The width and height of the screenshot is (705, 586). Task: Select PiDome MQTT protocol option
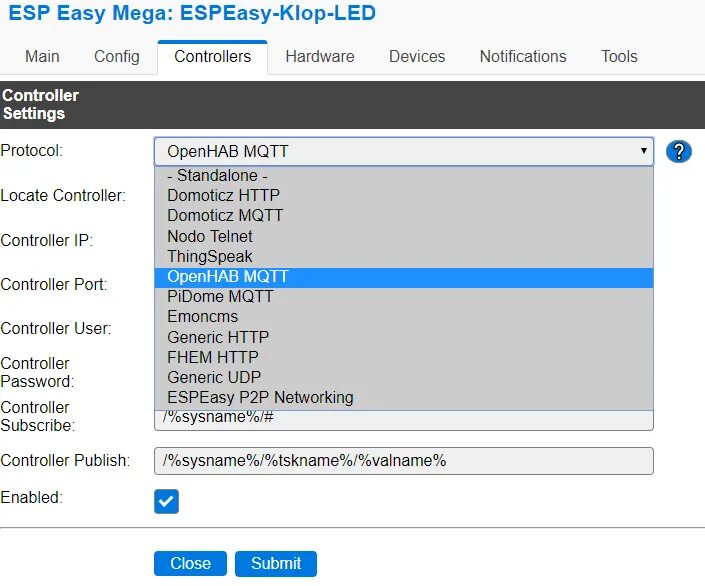click(x=404, y=296)
